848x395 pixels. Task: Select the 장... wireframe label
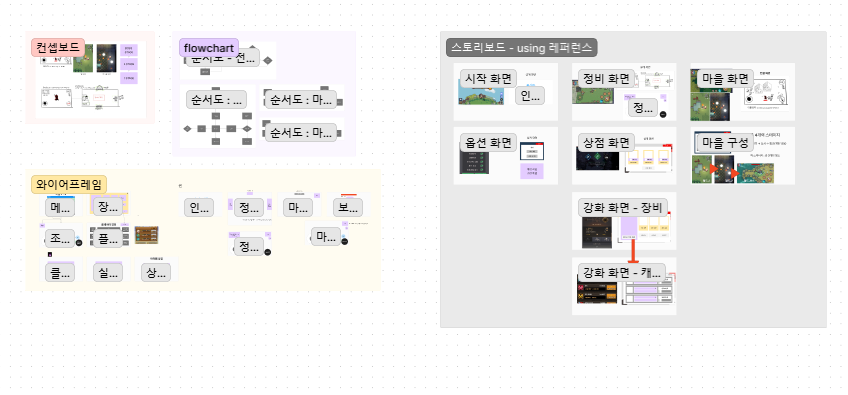click(108, 207)
